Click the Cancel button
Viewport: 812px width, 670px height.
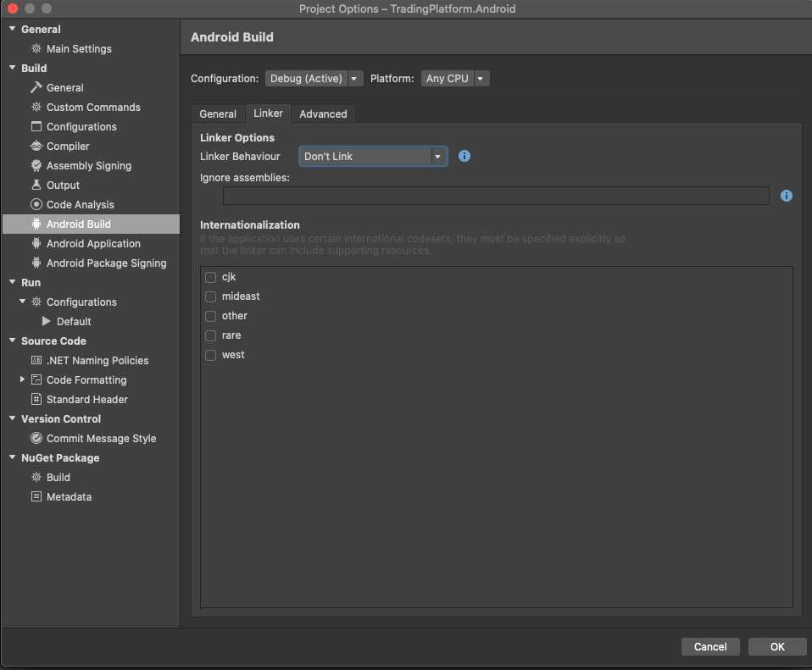point(710,646)
